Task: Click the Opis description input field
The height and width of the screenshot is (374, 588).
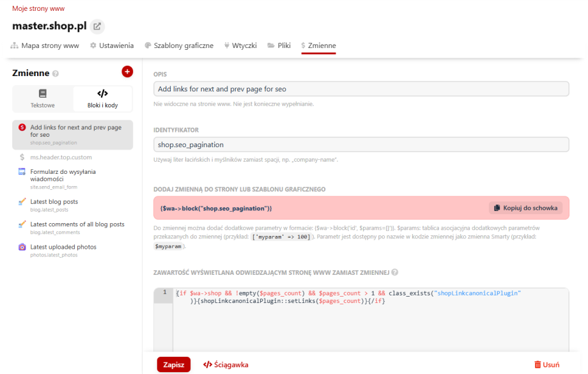Action: (x=360, y=90)
